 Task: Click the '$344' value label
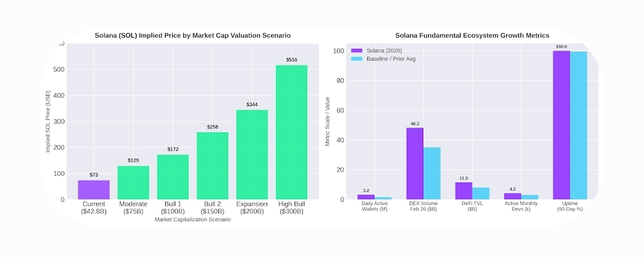coord(252,105)
